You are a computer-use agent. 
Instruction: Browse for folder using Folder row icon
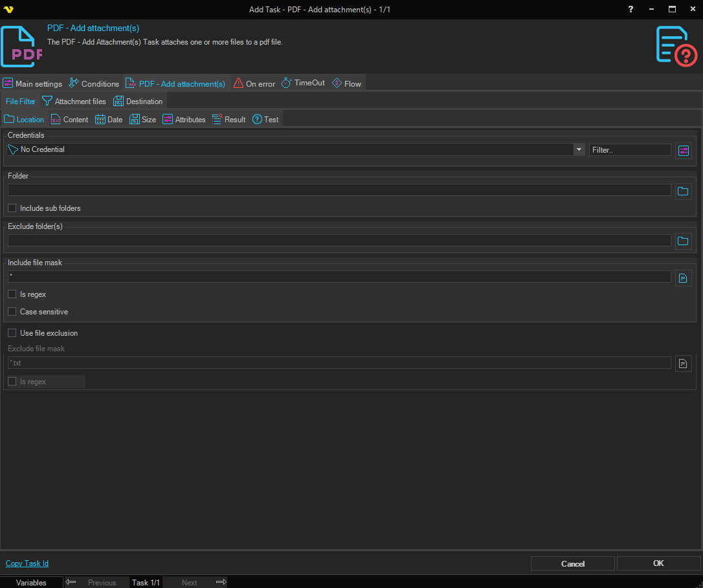coord(683,191)
